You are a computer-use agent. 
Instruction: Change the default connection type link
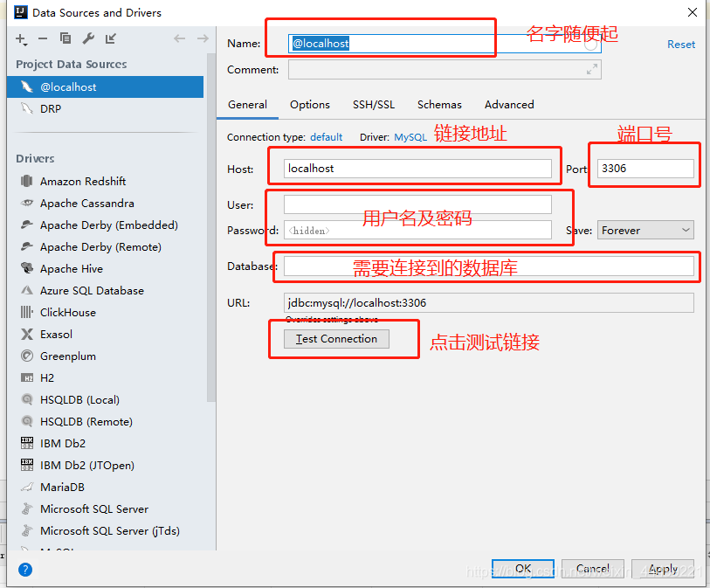(326, 137)
